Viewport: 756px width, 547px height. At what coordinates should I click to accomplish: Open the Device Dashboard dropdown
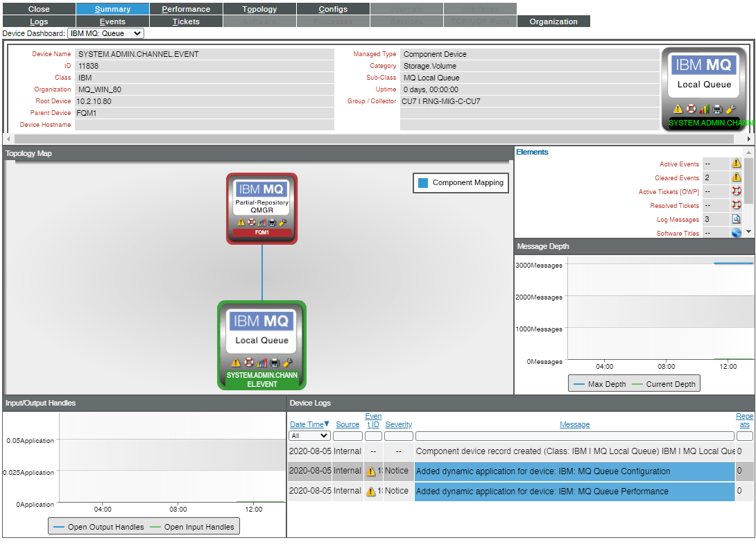coord(105,33)
